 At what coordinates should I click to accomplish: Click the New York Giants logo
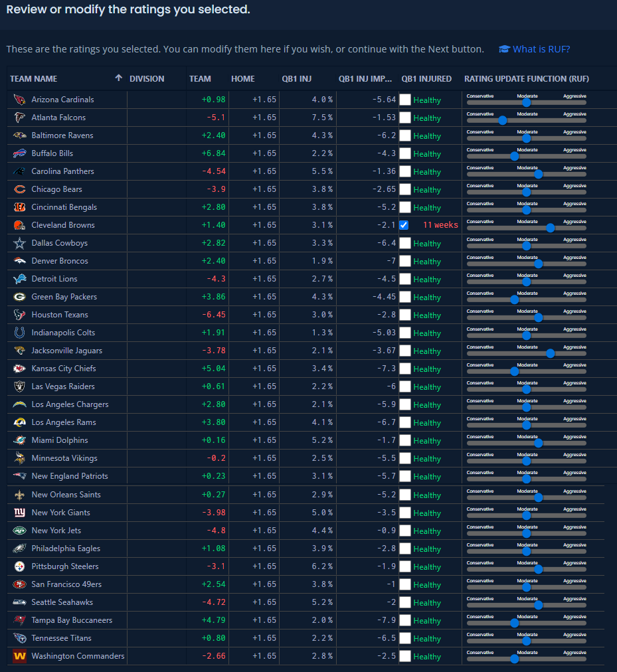19,513
